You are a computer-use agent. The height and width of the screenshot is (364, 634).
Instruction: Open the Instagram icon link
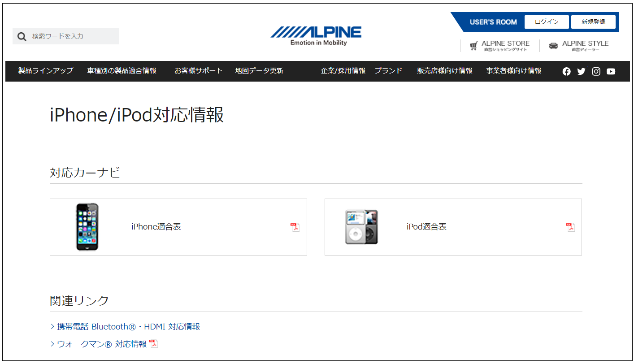(x=596, y=71)
